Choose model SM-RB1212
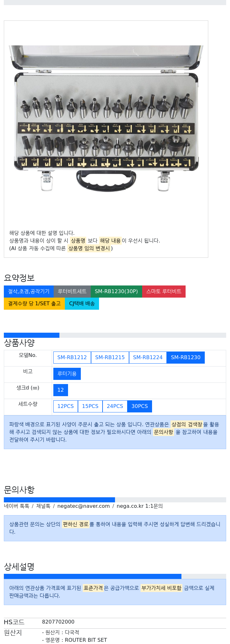The image size is (230, 644). coord(72,357)
